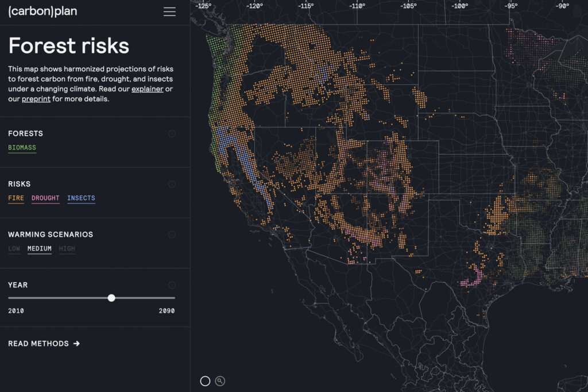Click READ METHODS

(x=43, y=343)
